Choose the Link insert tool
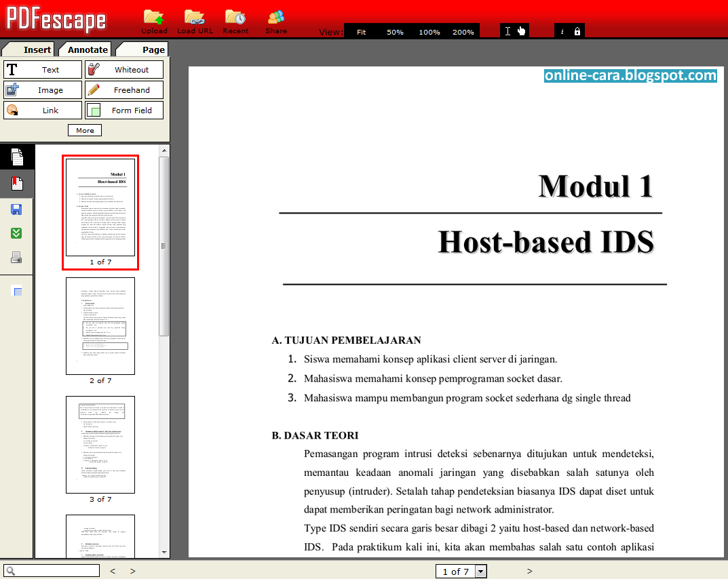This screenshot has width=728, height=579. (x=43, y=111)
